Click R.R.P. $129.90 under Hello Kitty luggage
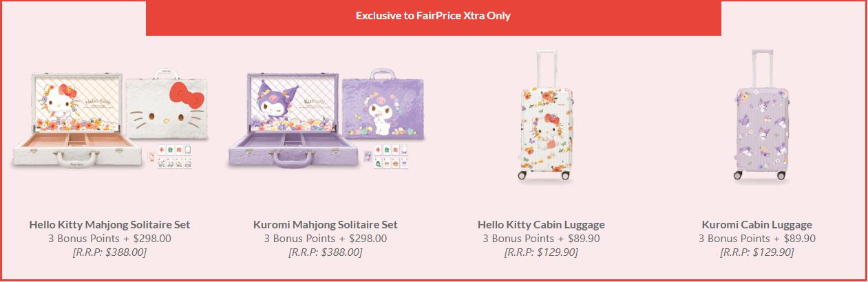This screenshot has height=282, width=868. [541, 252]
